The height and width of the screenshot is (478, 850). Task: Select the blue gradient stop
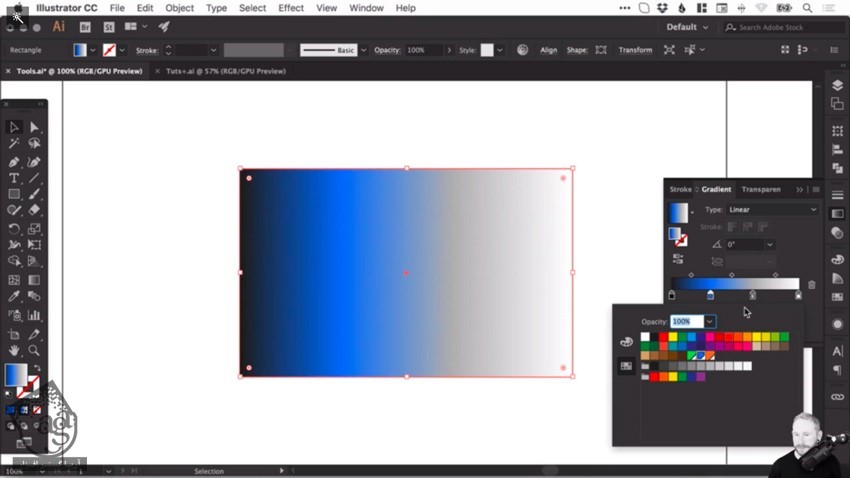(x=710, y=295)
